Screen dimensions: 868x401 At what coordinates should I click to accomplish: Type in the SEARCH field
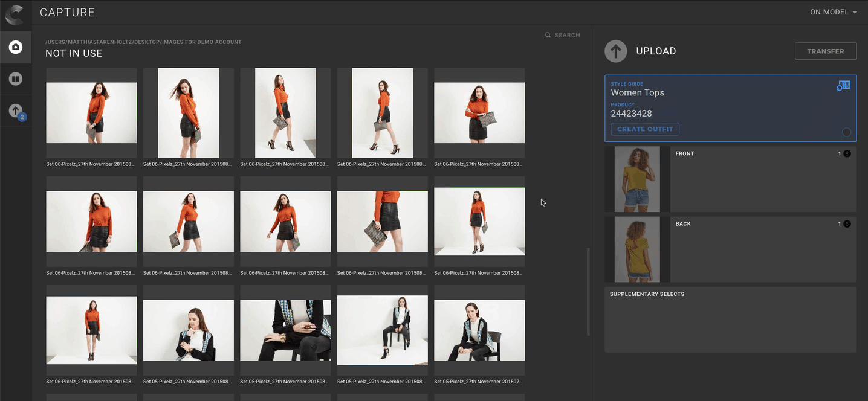tap(567, 35)
